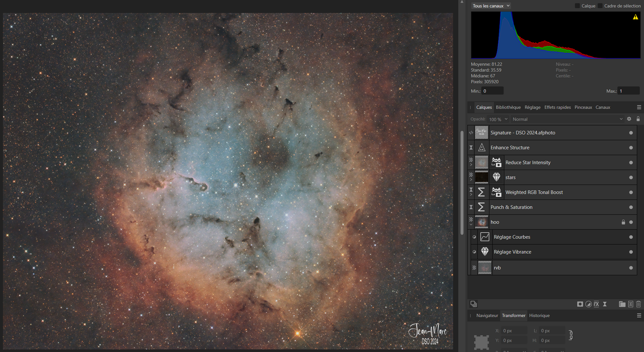The width and height of the screenshot is (644, 352).
Task: Add a pixel layer using the checkered icon
Action: [631, 304]
